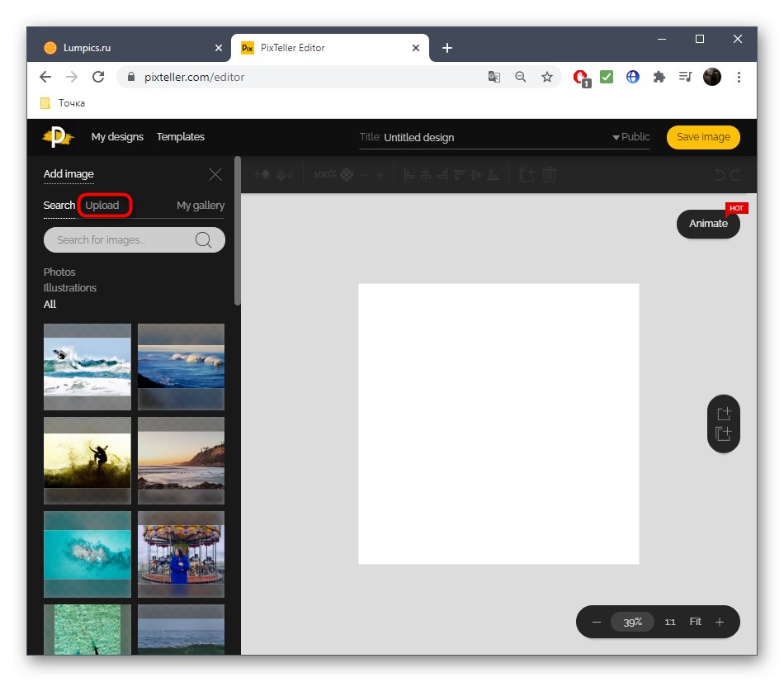The height and width of the screenshot is (682, 784).
Task: Click the zoom plus control to zoom in
Action: (x=719, y=622)
